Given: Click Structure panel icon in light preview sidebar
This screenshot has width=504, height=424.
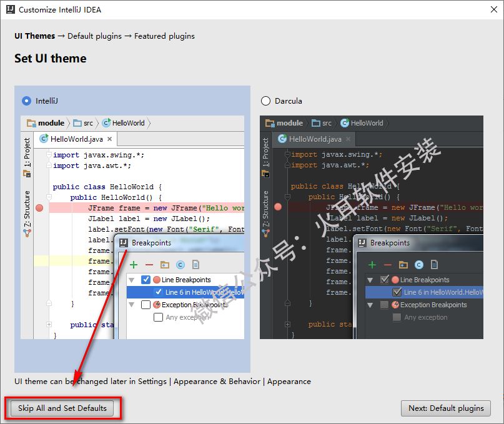Looking at the screenshot, I should click(x=27, y=233).
